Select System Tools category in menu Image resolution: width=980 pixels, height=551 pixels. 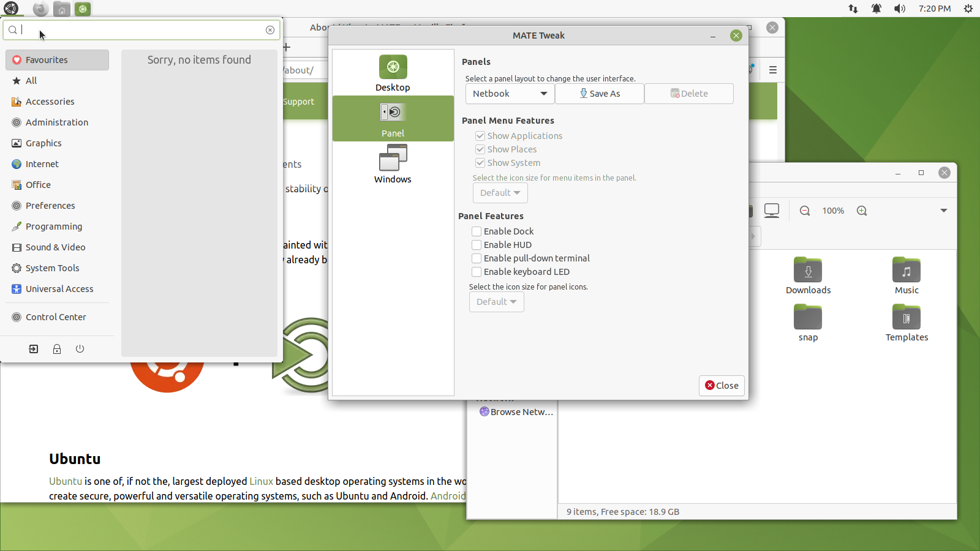point(57,268)
